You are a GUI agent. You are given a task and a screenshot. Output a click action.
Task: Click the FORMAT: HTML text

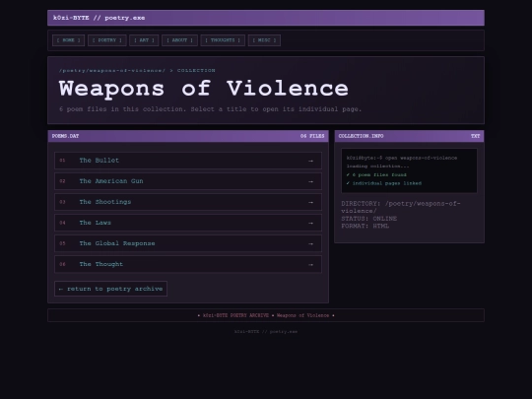[366, 226]
